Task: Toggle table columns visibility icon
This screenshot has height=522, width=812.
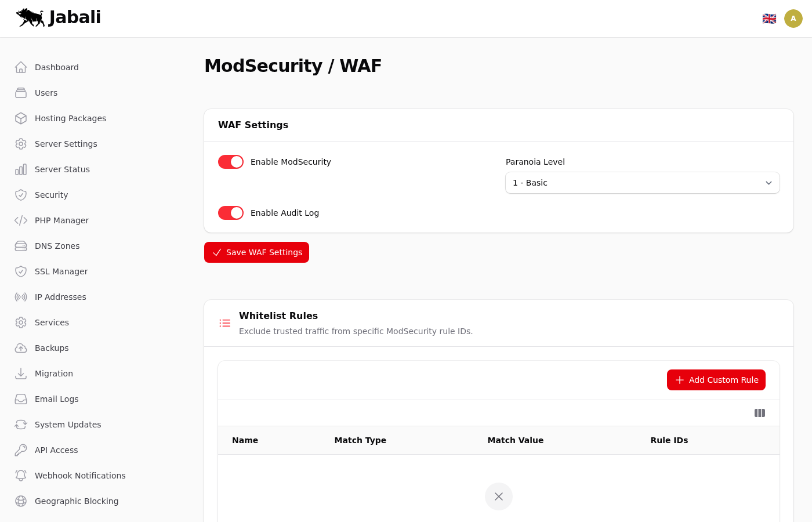Action: (x=759, y=413)
